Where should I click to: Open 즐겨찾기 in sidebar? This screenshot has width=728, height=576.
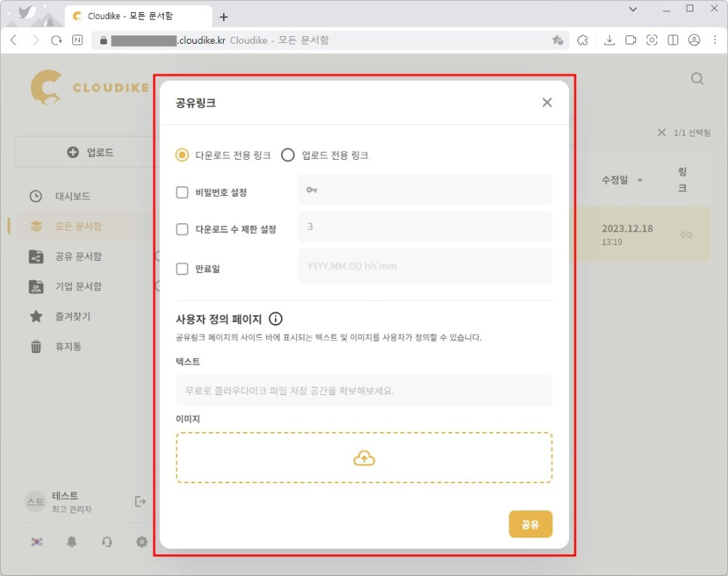(x=72, y=317)
